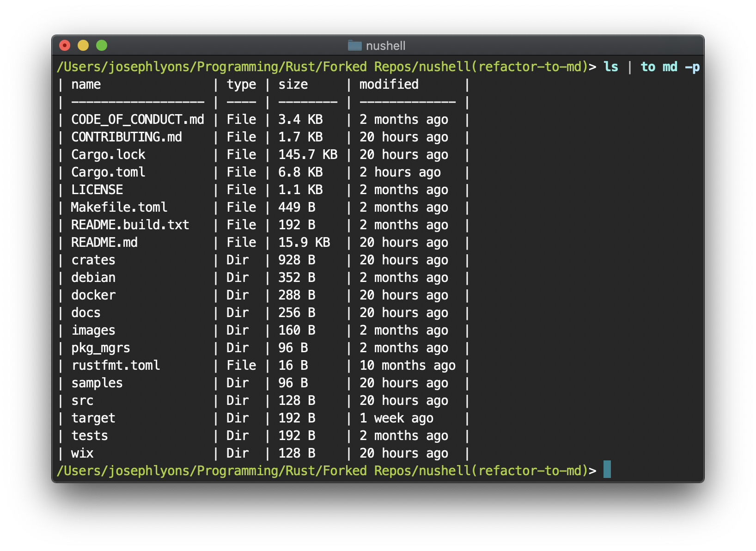Click the LICENSE file name

pos(97,190)
